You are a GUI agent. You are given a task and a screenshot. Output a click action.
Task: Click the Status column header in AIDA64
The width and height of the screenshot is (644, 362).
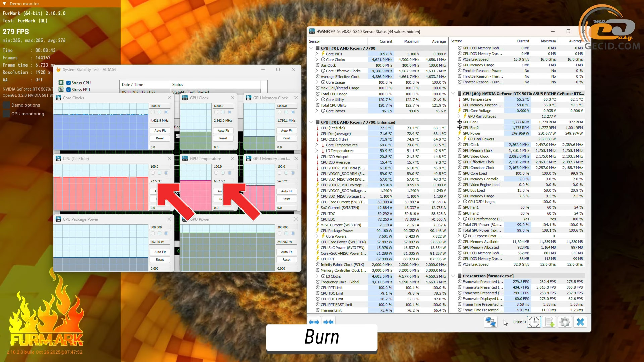tap(178, 85)
